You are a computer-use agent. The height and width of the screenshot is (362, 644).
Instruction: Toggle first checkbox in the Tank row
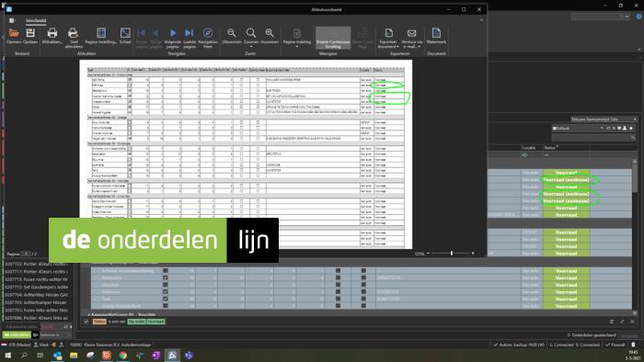[165, 299]
